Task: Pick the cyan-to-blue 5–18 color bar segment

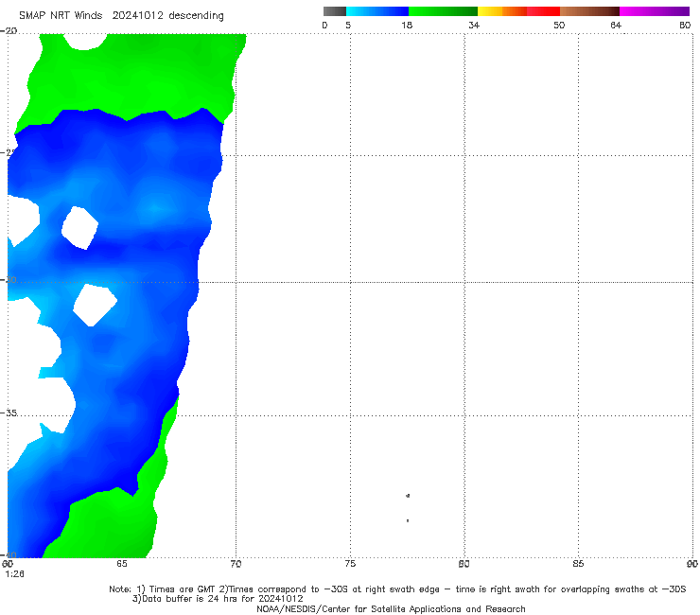Action: coord(377,11)
